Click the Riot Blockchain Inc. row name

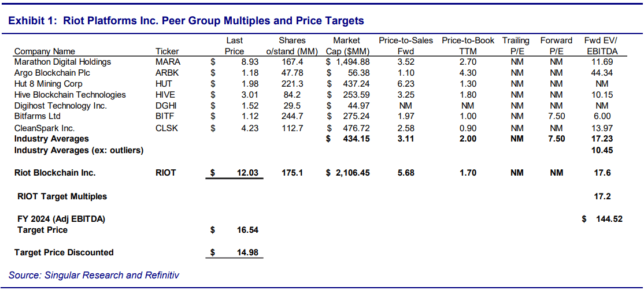pos(55,173)
